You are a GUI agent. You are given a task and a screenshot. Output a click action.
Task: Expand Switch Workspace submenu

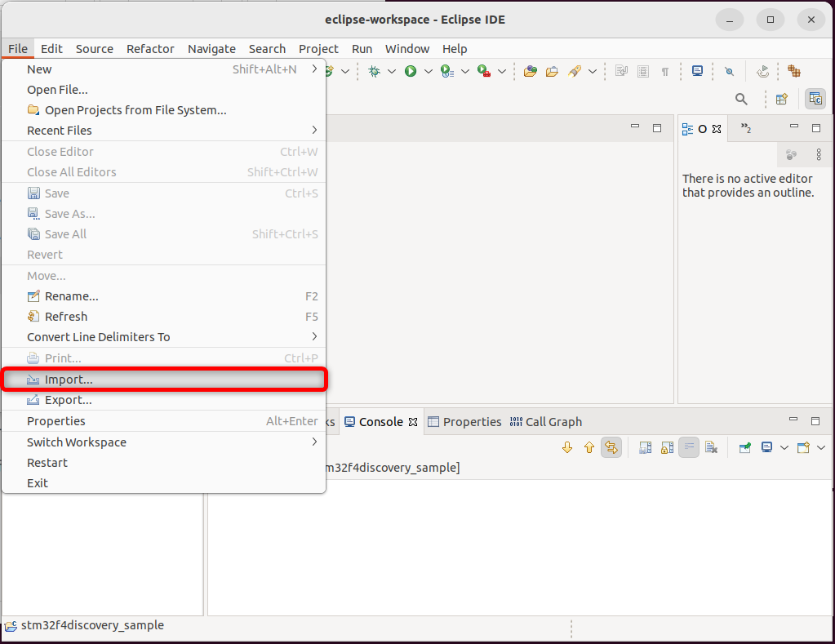pyautogui.click(x=314, y=442)
